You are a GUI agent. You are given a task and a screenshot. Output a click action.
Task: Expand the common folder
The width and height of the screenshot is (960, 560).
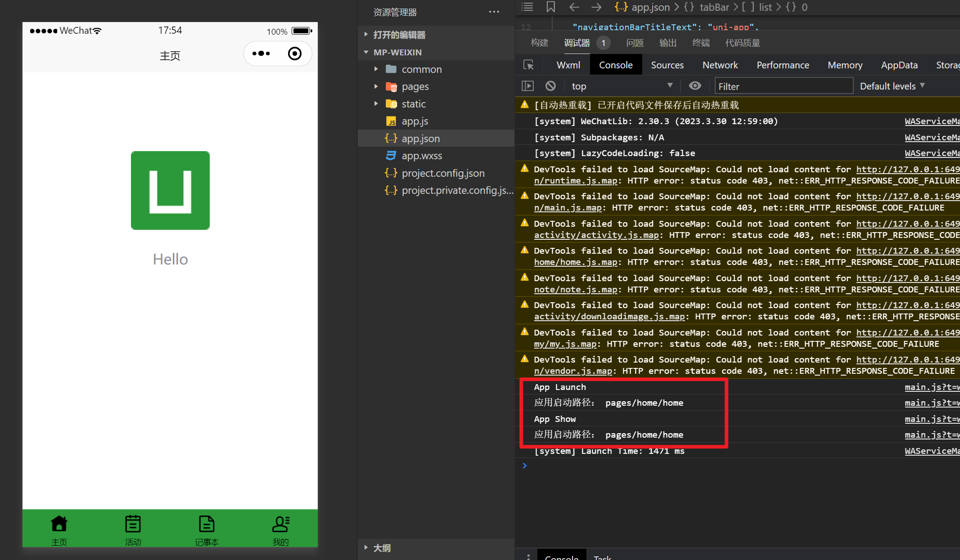(376, 69)
